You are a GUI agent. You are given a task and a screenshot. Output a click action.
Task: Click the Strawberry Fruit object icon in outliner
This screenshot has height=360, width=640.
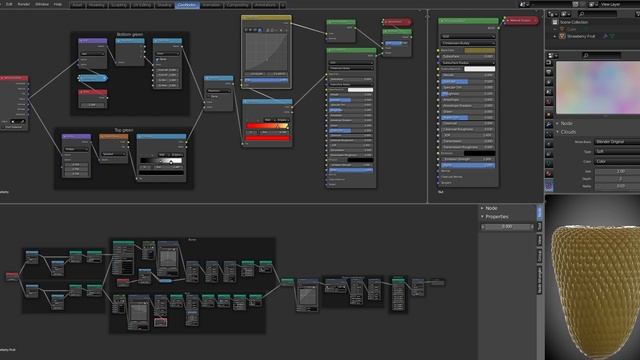coord(562,36)
